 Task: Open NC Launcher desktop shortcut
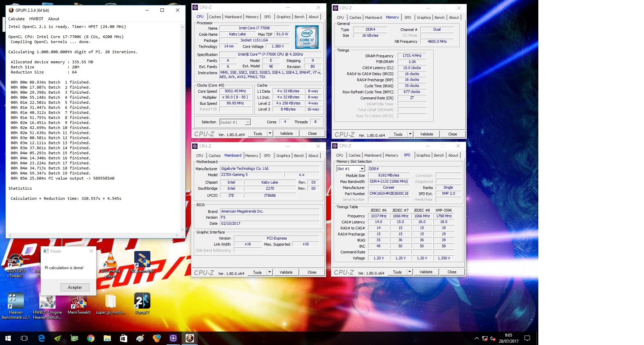pos(142,262)
